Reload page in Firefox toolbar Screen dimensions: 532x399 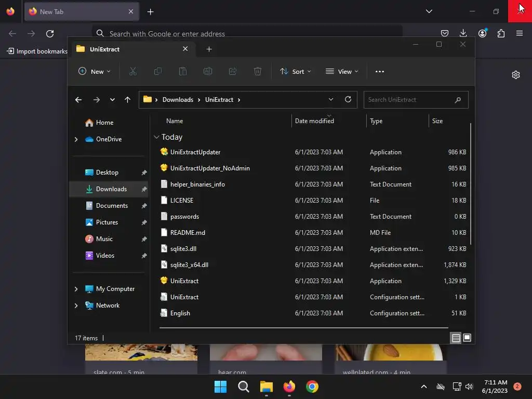point(50,34)
